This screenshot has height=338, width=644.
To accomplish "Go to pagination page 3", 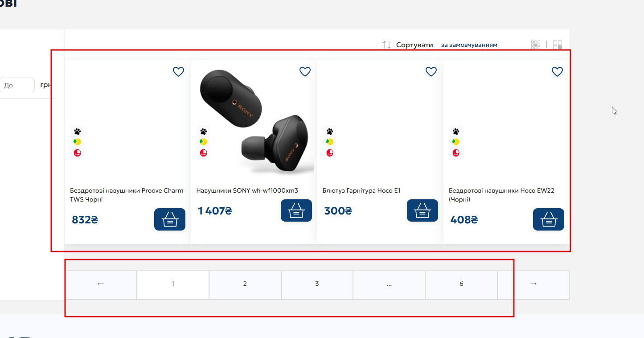I will [317, 285].
